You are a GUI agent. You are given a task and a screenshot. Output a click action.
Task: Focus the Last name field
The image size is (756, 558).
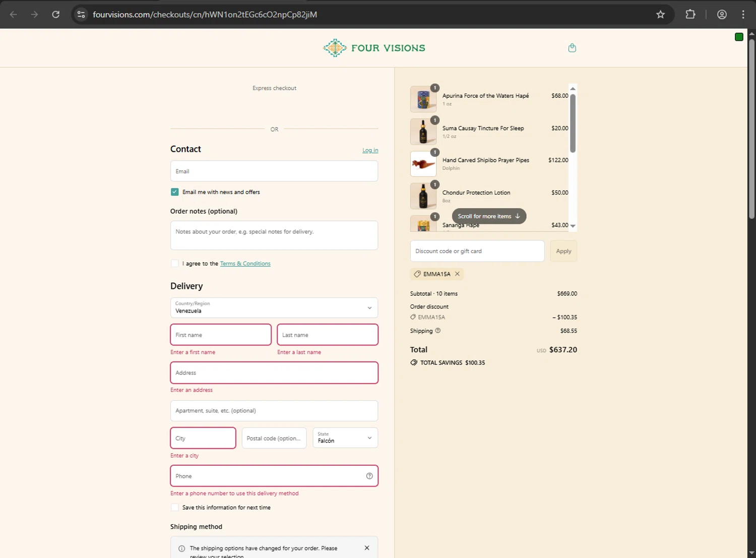tap(328, 335)
